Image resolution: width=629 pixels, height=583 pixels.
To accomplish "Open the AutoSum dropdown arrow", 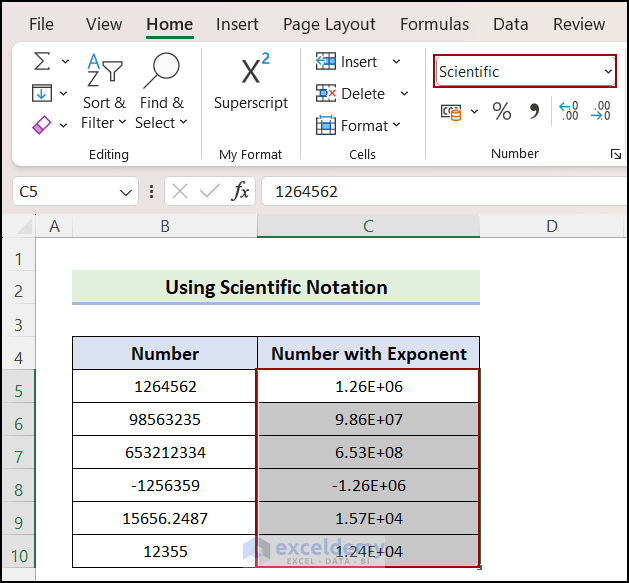I will pyautogui.click(x=65, y=62).
